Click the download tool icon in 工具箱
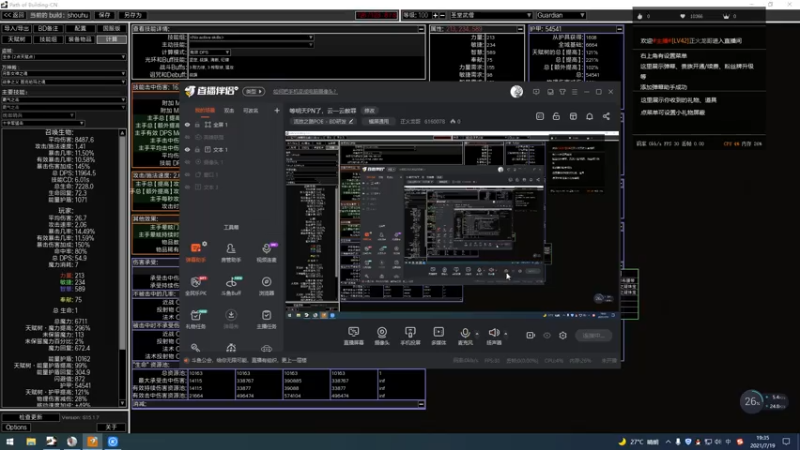 [231, 315]
